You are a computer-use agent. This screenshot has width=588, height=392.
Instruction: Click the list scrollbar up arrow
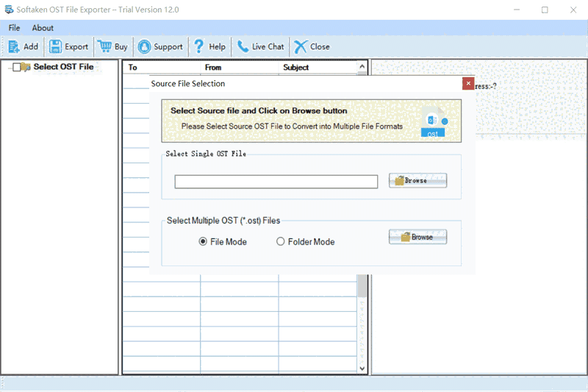[x=362, y=67]
